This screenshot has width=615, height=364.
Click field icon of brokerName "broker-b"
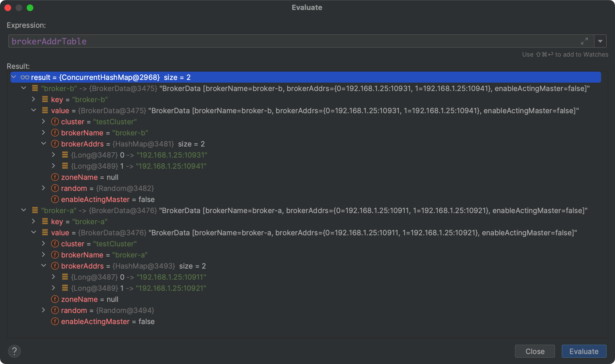[x=55, y=133]
